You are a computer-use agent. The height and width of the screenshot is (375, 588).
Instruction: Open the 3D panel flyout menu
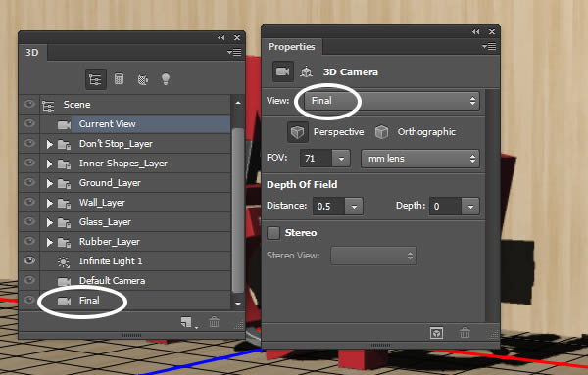(234, 52)
